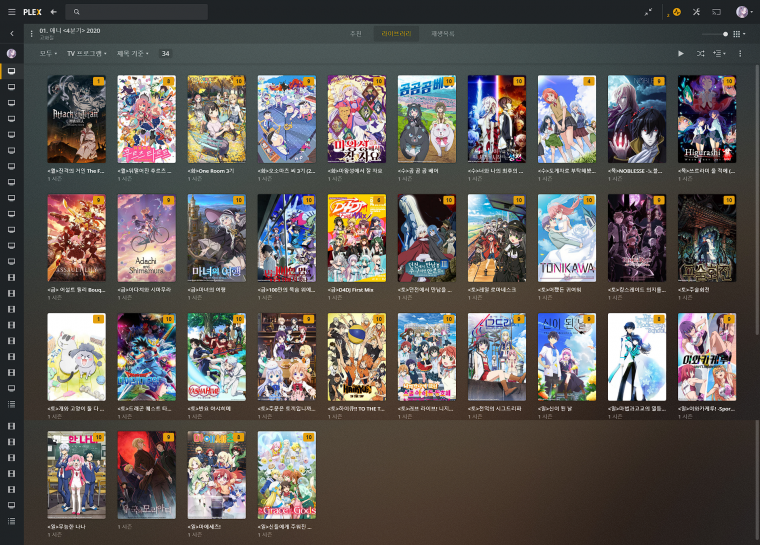Open the Adachi and Shimamura poster
Image resolution: width=760 pixels, height=545 pixels.
[146, 238]
